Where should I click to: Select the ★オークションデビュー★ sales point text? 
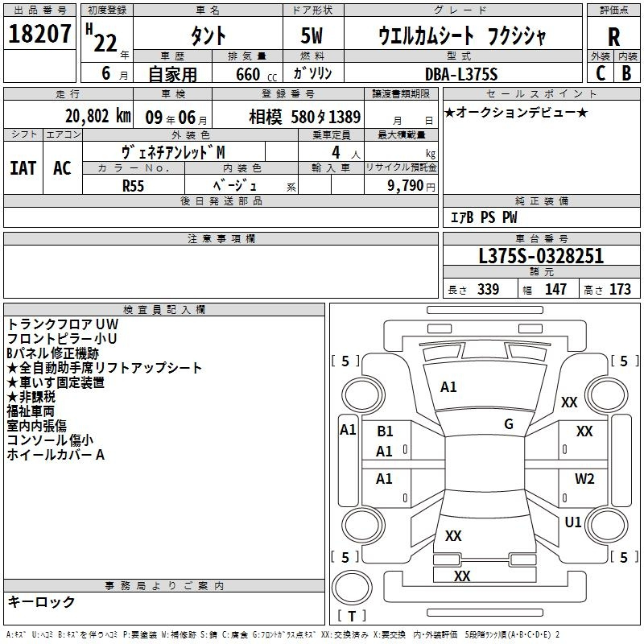point(515,112)
